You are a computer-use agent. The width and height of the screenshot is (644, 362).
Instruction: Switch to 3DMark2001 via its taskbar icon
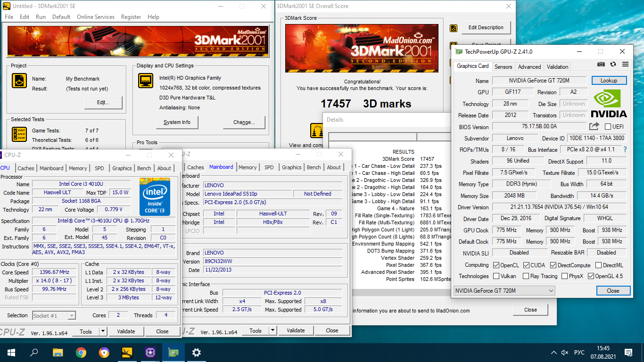pyautogui.click(x=127, y=352)
